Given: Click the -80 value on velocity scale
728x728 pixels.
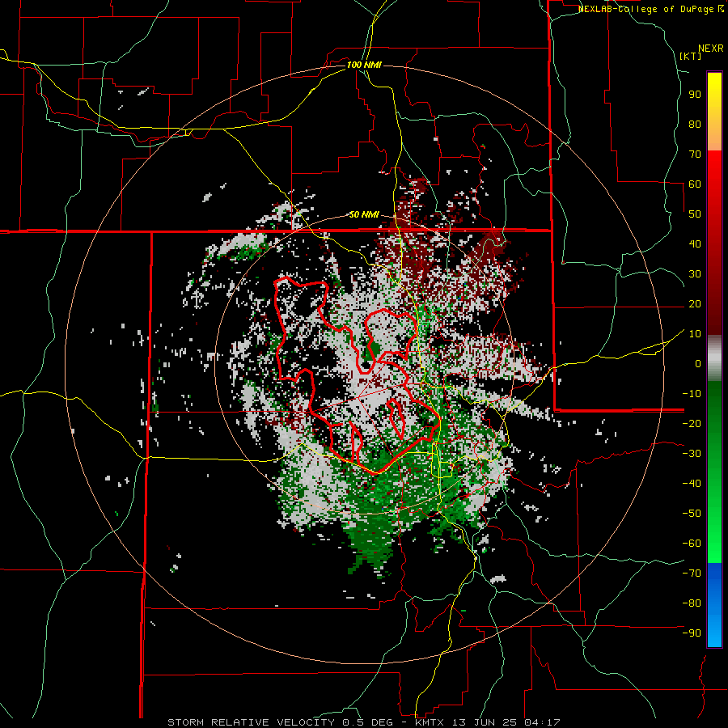Looking at the screenshot, I should 692,603.
